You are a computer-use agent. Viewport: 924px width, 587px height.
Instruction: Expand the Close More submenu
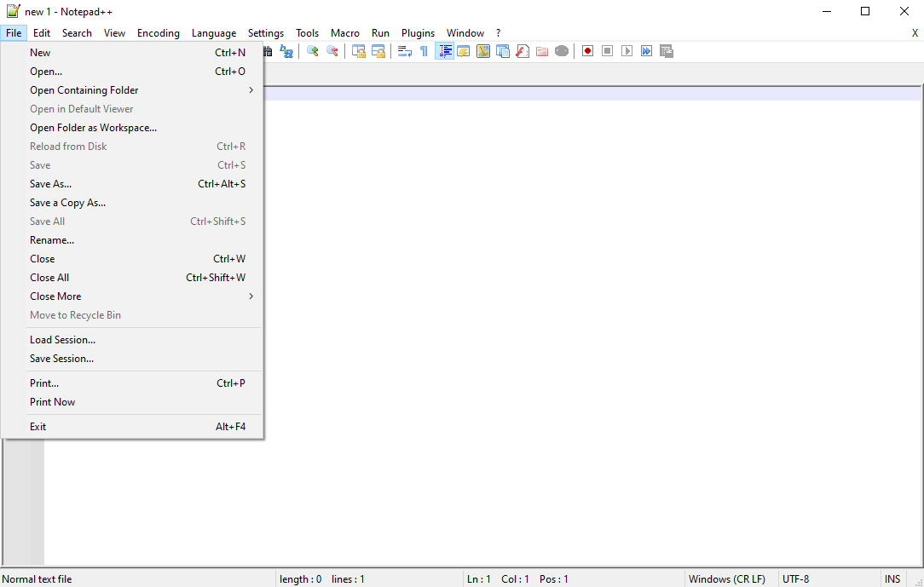pos(132,296)
